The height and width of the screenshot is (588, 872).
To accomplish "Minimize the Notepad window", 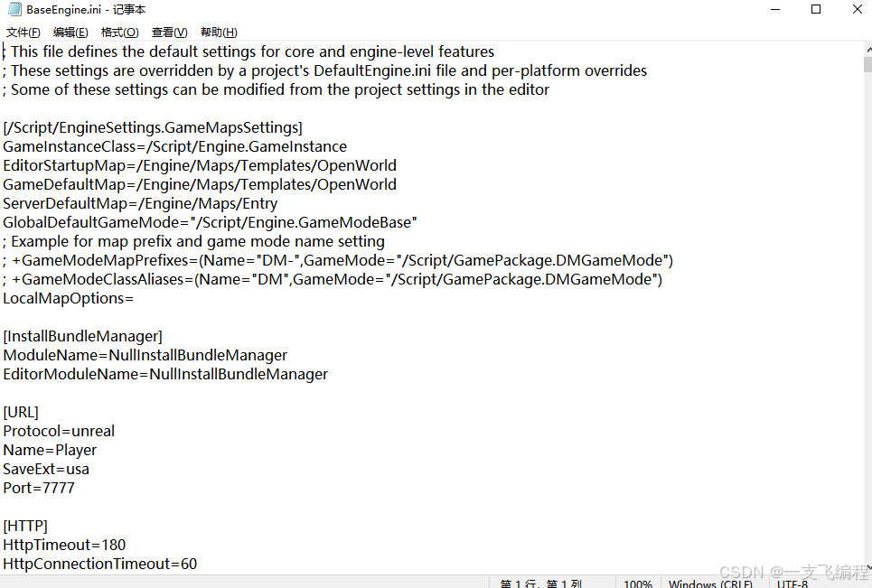I will [774, 9].
